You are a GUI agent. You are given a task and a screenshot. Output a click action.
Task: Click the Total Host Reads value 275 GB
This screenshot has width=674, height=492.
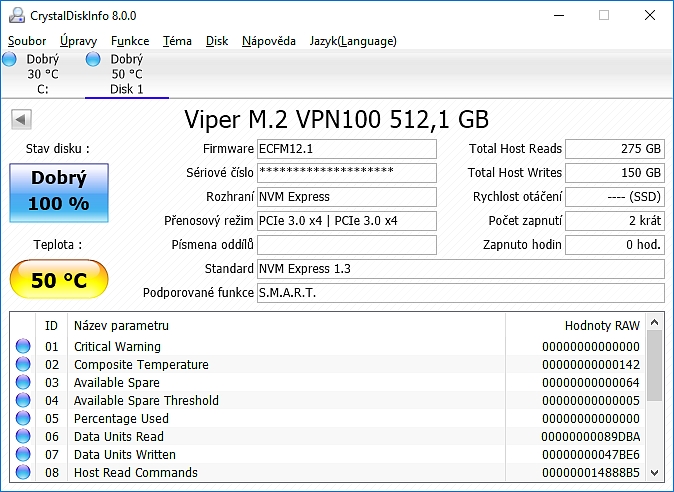point(615,149)
